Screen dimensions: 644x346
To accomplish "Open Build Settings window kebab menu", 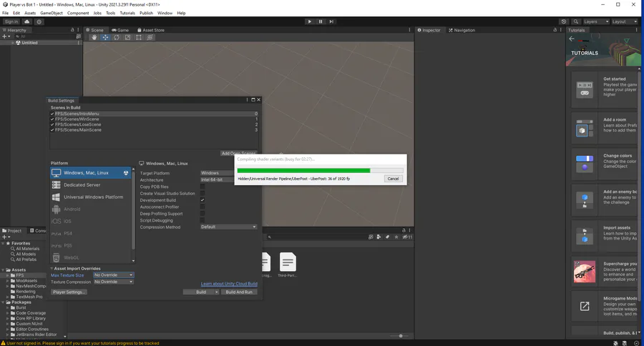I will (247, 100).
